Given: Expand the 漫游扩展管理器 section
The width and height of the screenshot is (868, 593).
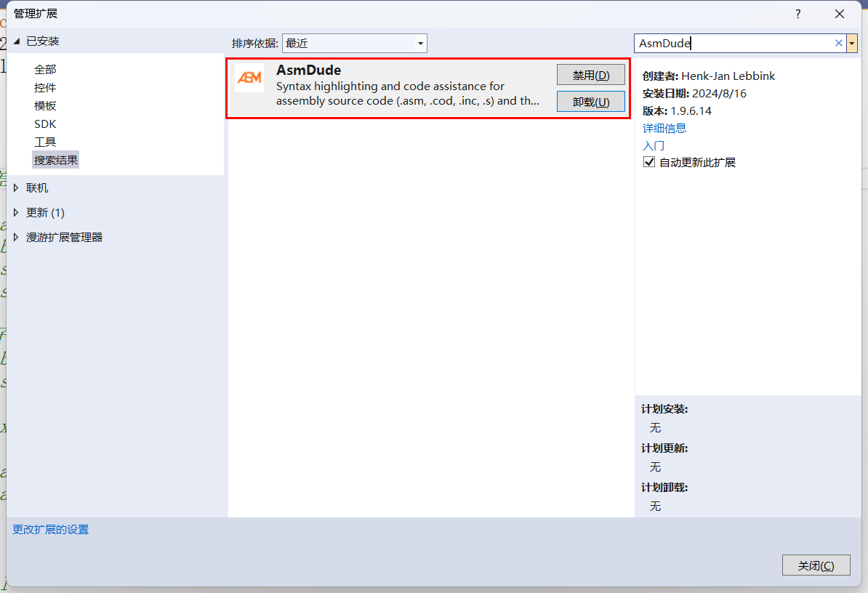Looking at the screenshot, I should coord(17,238).
